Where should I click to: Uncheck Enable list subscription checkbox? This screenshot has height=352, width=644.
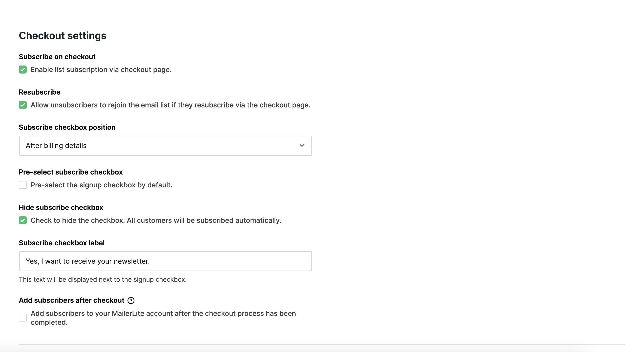(23, 70)
